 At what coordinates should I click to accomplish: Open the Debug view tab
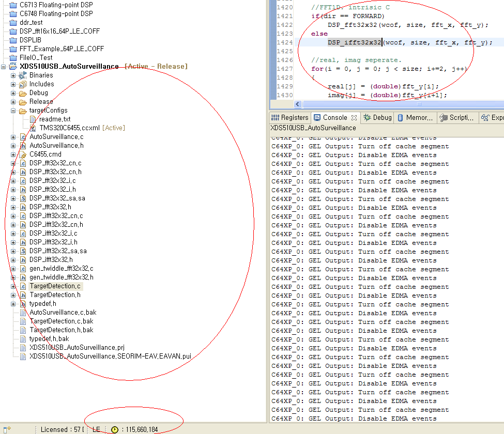378,118
